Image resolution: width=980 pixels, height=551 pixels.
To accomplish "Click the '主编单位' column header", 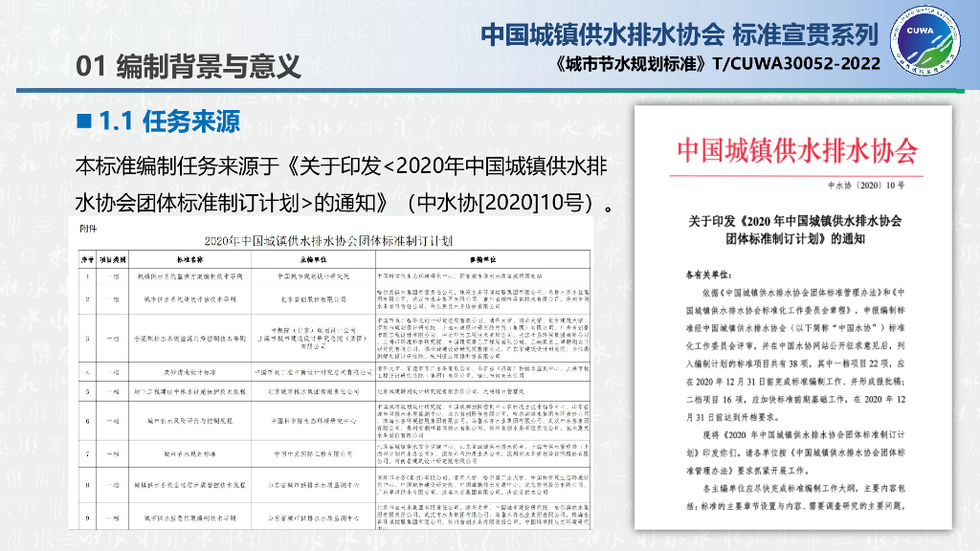I will coord(313,259).
